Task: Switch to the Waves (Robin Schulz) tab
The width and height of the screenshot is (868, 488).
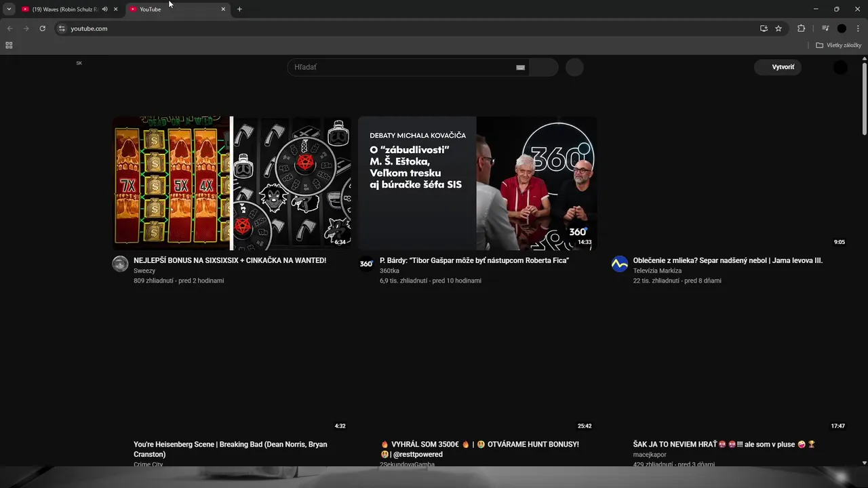Action: [64, 9]
